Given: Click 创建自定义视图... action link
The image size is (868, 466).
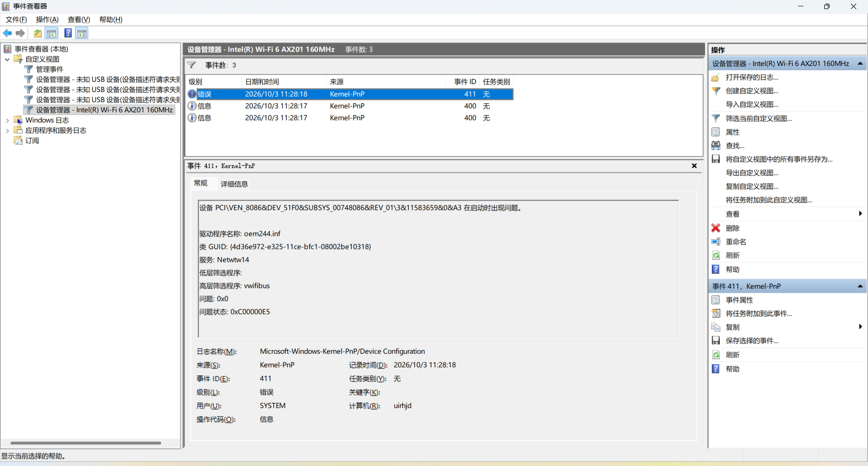Looking at the screenshot, I should [752, 91].
